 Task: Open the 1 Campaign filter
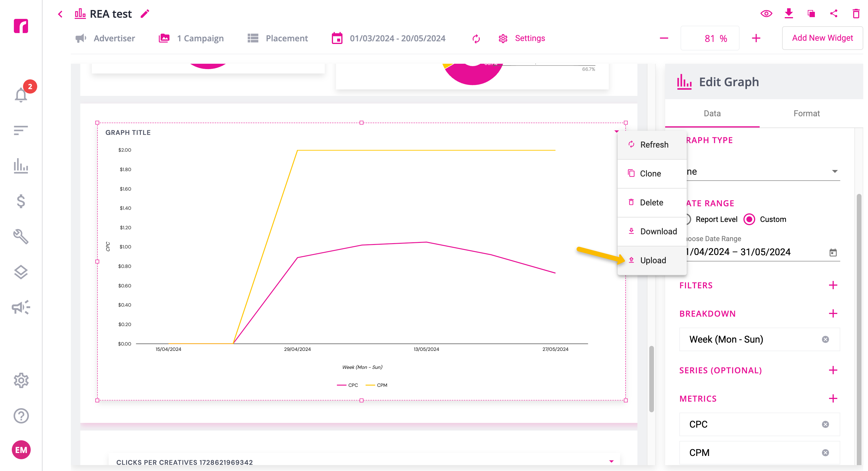pos(191,38)
